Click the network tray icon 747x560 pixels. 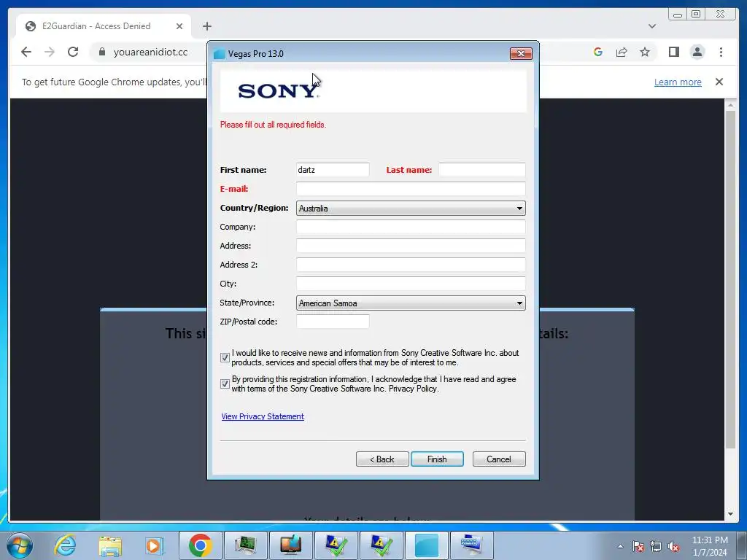(656, 546)
